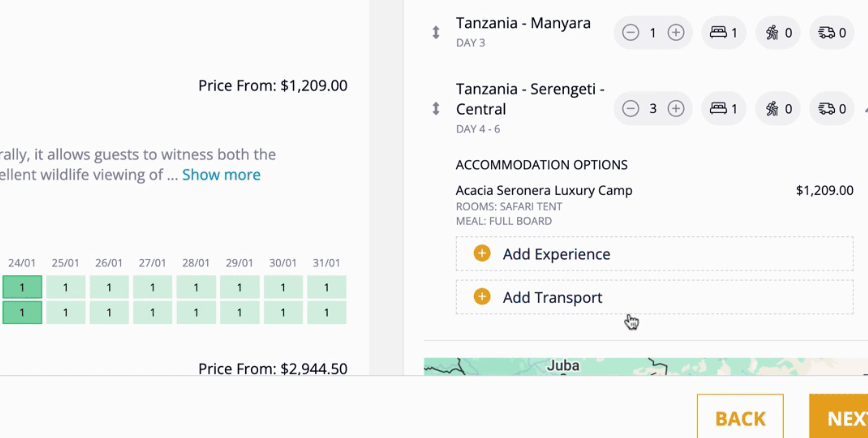
Task: Open experiences hiker icon for Serengeti Central
Action: click(x=778, y=109)
